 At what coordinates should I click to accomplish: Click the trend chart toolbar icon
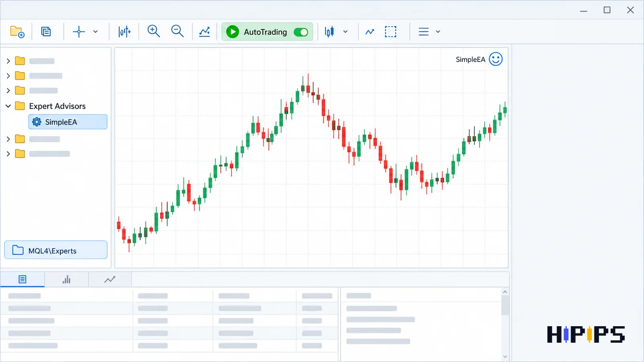click(204, 32)
